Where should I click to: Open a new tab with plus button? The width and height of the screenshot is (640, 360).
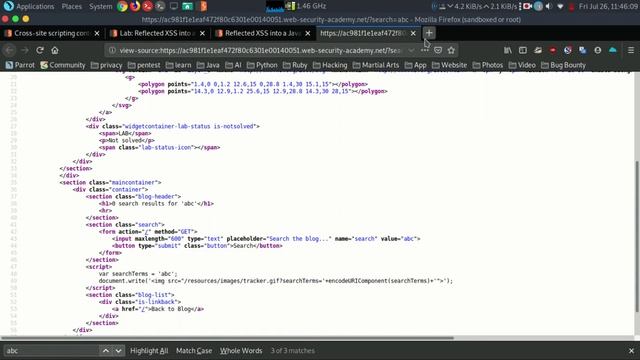(x=429, y=33)
